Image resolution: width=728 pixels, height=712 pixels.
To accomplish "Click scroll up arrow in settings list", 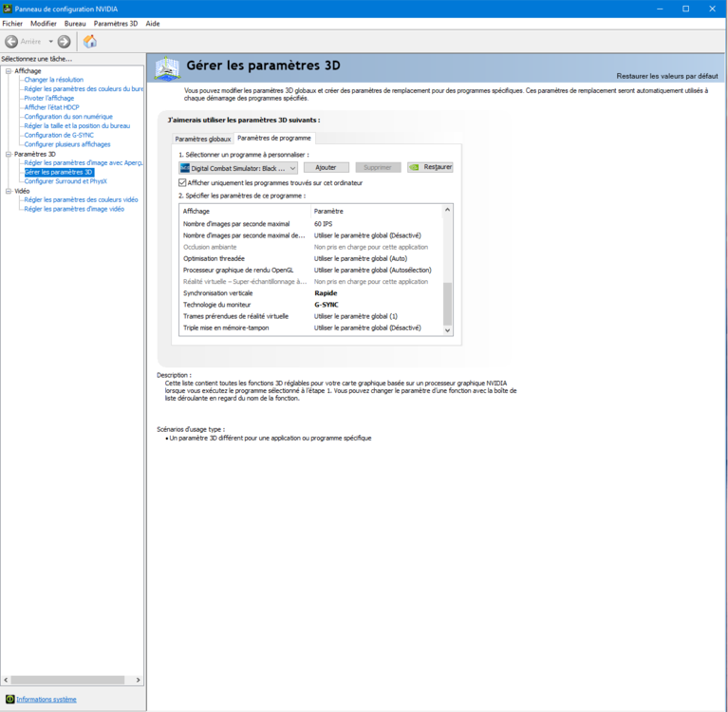I will pos(448,210).
